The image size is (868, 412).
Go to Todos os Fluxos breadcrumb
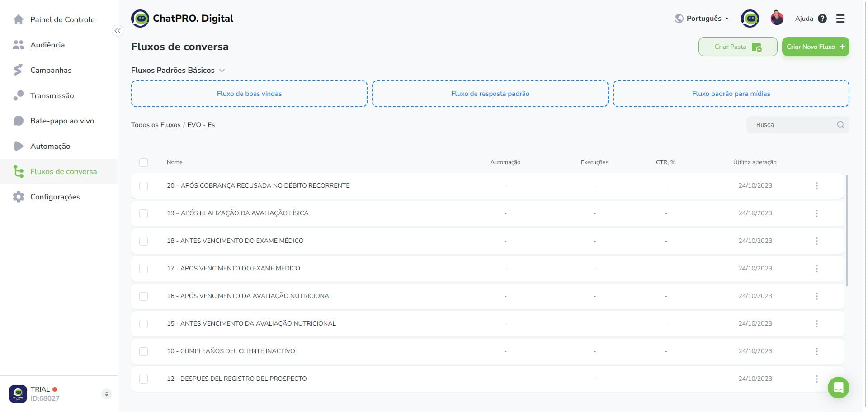point(156,125)
